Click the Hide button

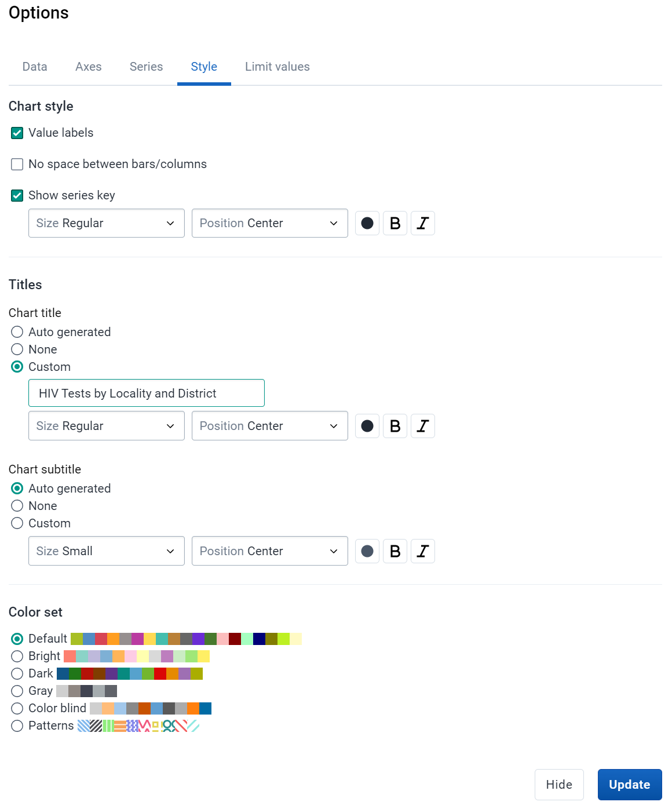pos(559,785)
